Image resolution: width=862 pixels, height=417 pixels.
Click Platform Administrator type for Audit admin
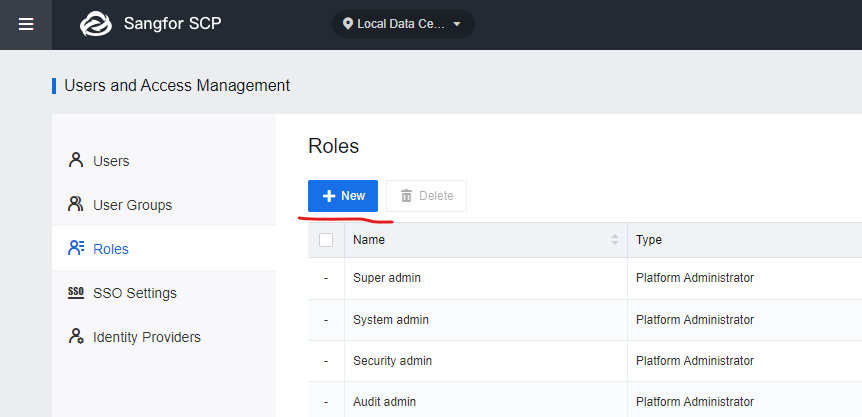(x=695, y=402)
